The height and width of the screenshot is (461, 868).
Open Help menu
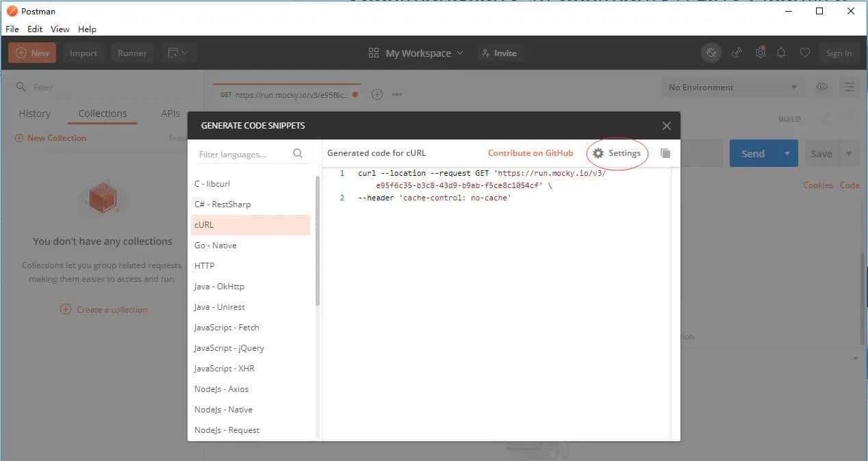tap(87, 29)
